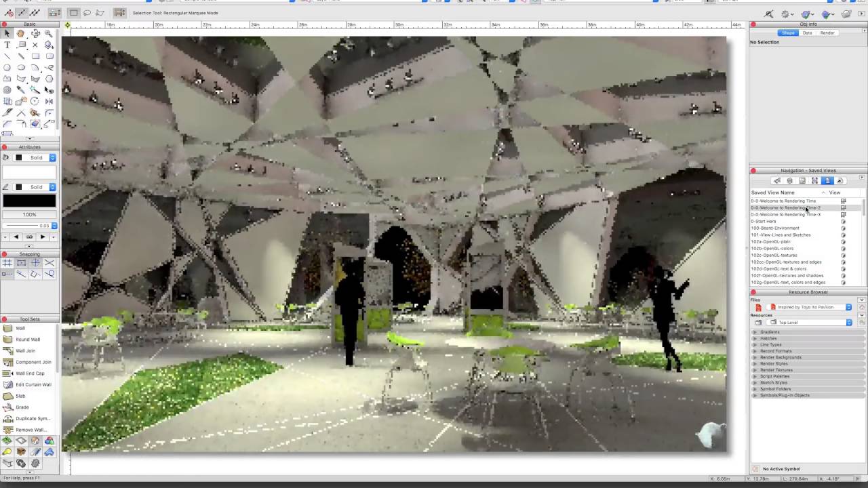Click the 100% opacity button in Attributes
This screenshot has height=488, width=868.
coord(29,214)
